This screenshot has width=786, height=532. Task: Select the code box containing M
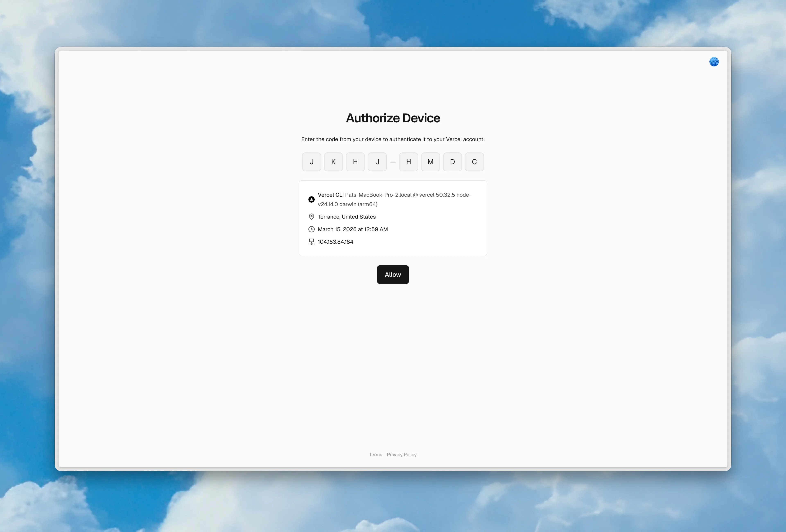point(430,162)
